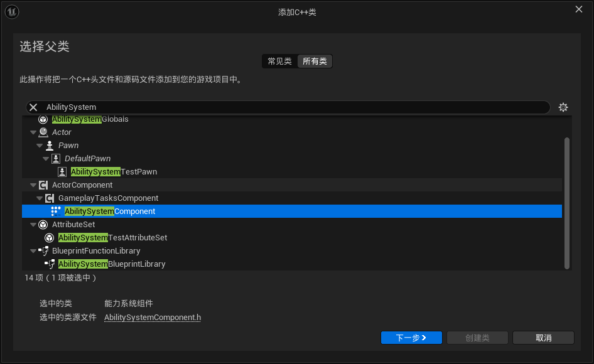
Task: Collapse the AttributeSet tree node
Action: pyautogui.click(x=33, y=225)
